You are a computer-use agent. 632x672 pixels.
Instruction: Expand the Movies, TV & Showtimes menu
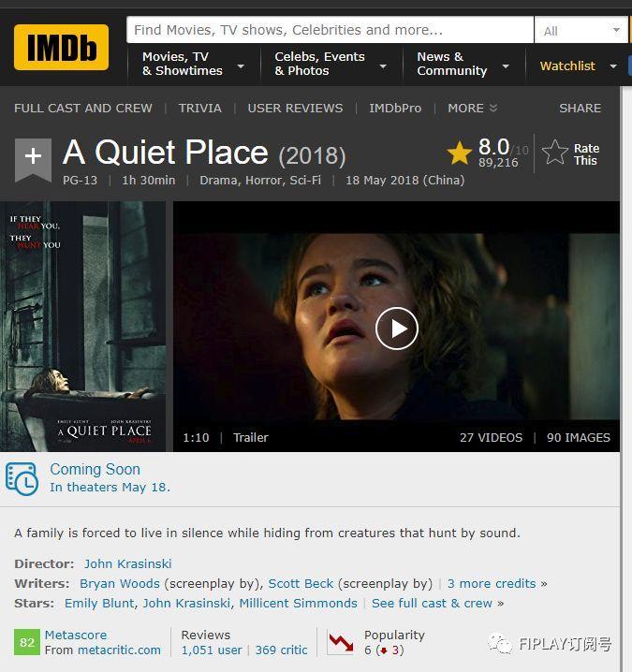tap(194, 64)
